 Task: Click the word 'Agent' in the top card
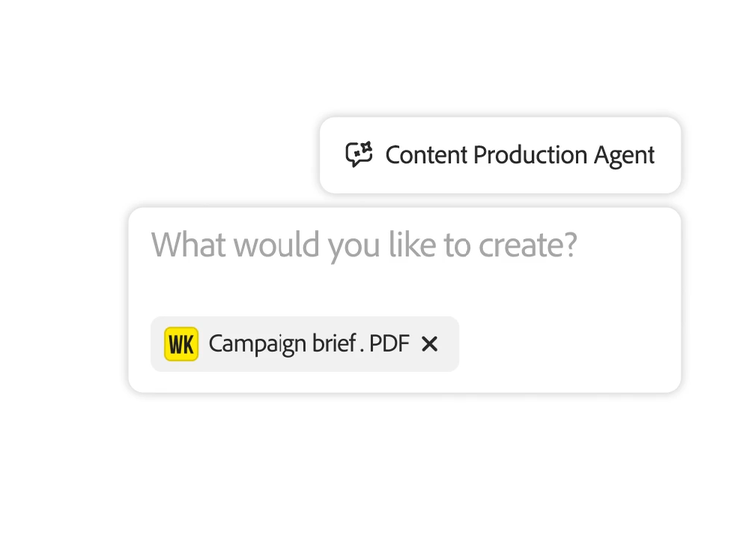624,155
